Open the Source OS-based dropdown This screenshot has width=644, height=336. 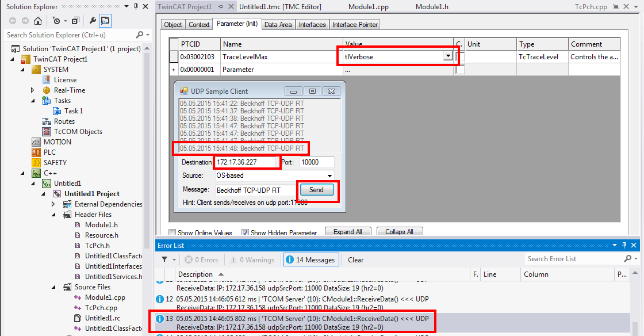(329, 176)
